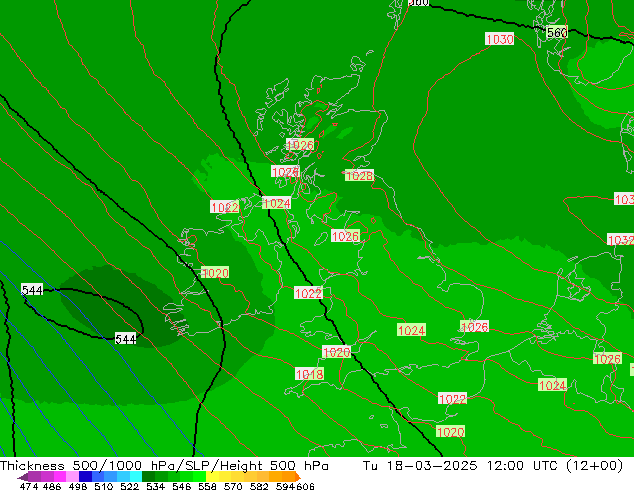Viewport: 634px width, 490px height.
Task: Click the date text 'Tu 18-03-2025 12:00 UTC'
Action: coord(463,466)
